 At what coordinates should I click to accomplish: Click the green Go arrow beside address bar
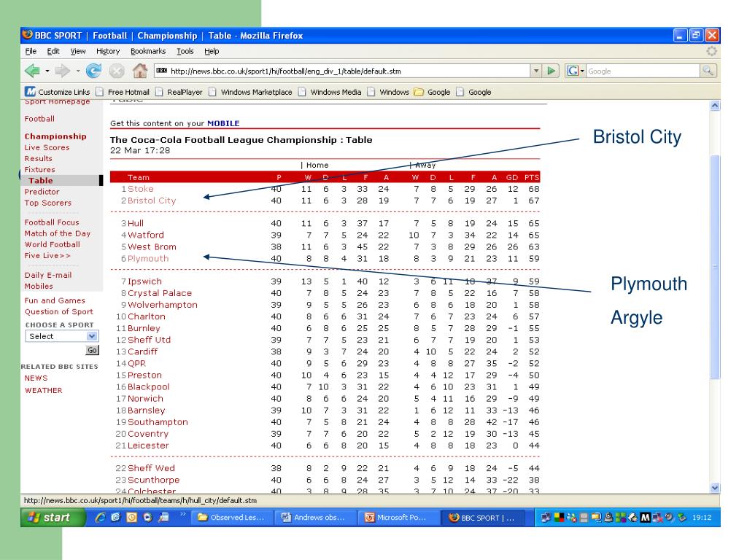click(551, 71)
